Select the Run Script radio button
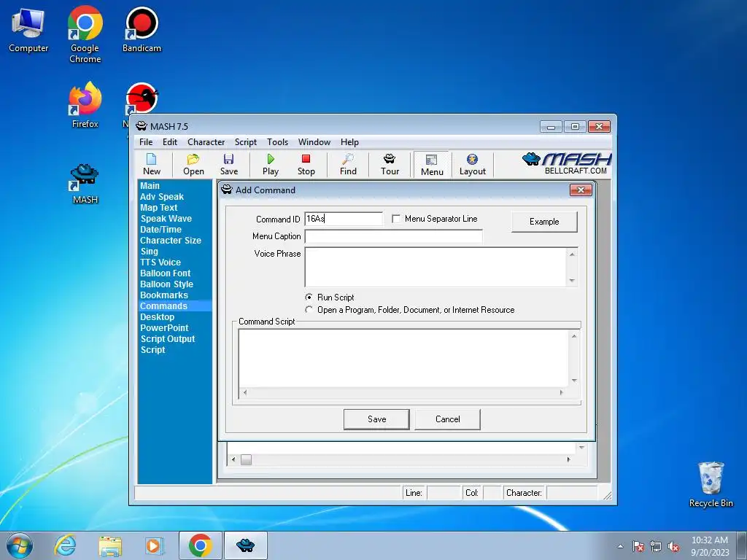The height and width of the screenshot is (560, 747). click(x=309, y=297)
